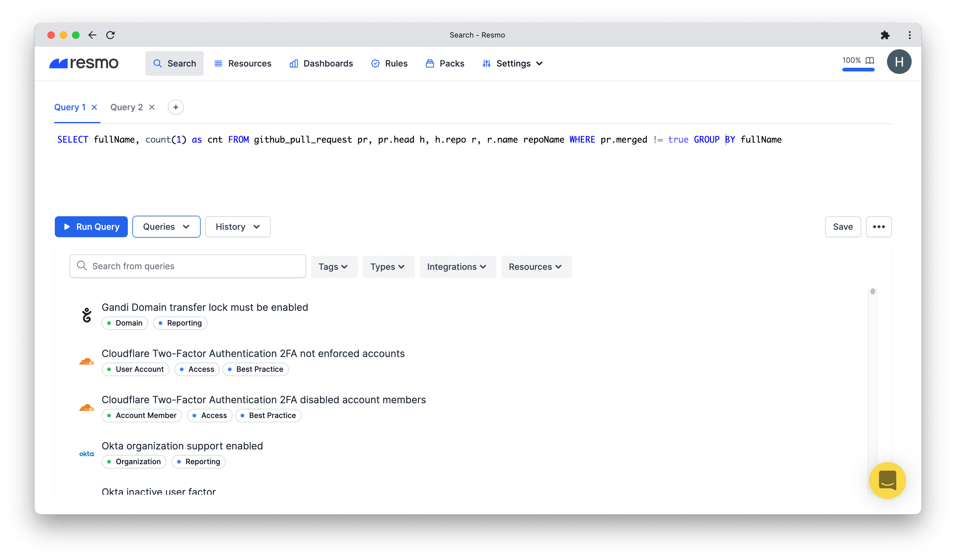Go back with the browser arrow
956x560 pixels.
[x=92, y=35]
